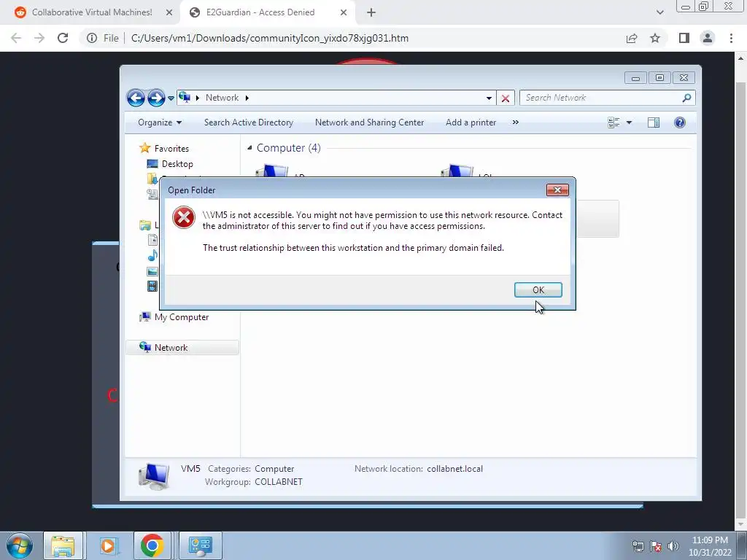Select Desktop under Favorites
Image resolution: width=747 pixels, height=560 pixels.
pos(177,164)
